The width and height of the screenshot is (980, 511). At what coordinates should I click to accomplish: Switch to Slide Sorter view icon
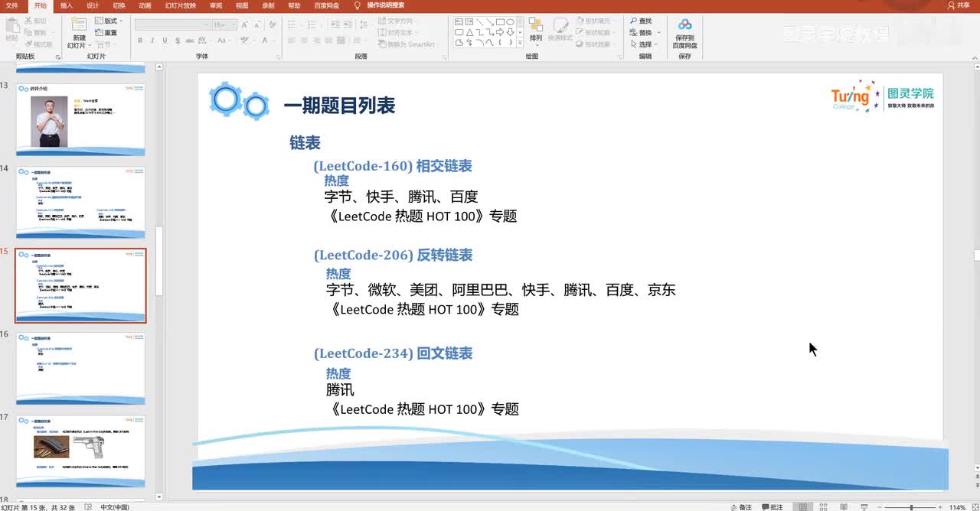pos(823,506)
